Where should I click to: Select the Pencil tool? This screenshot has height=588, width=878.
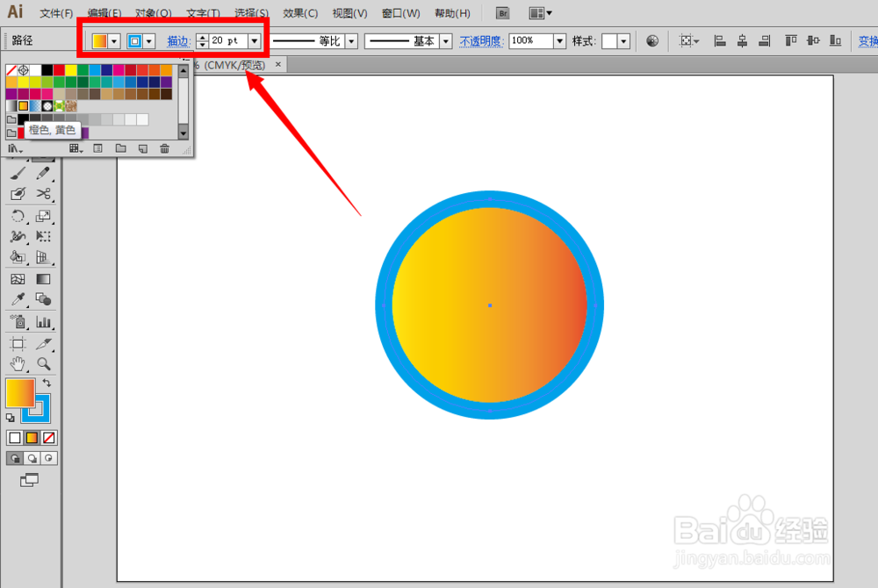point(43,173)
